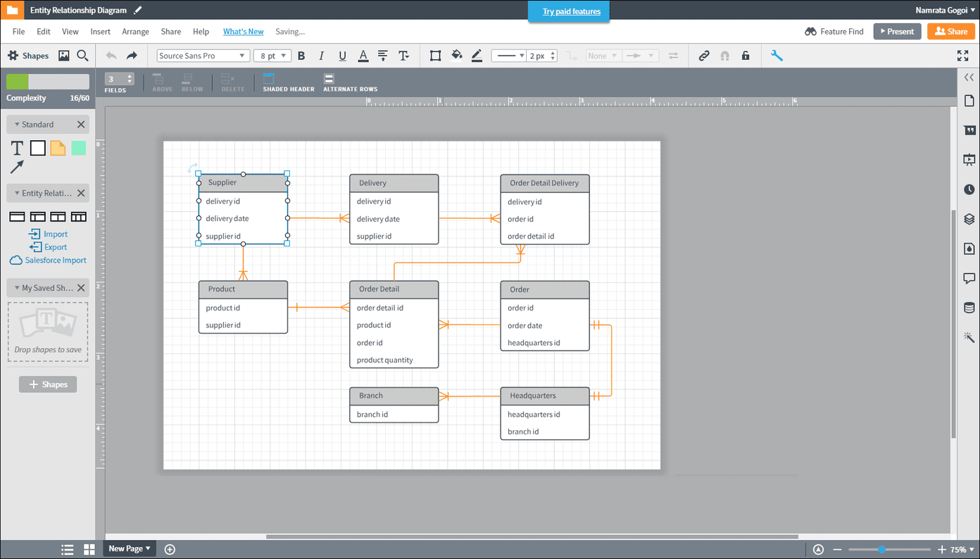Undo the last action
The width and height of the screenshot is (980, 559).
click(x=111, y=56)
